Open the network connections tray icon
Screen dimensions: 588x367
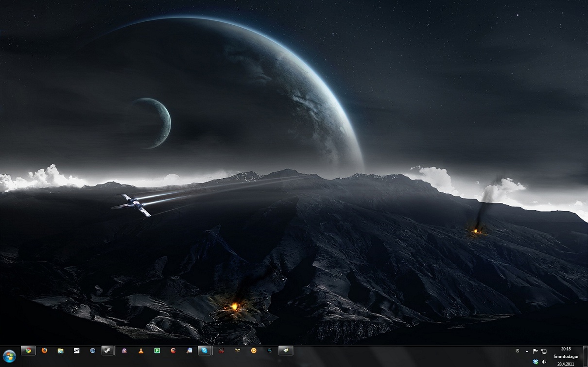pyautogui.click(x=544, y=351)
